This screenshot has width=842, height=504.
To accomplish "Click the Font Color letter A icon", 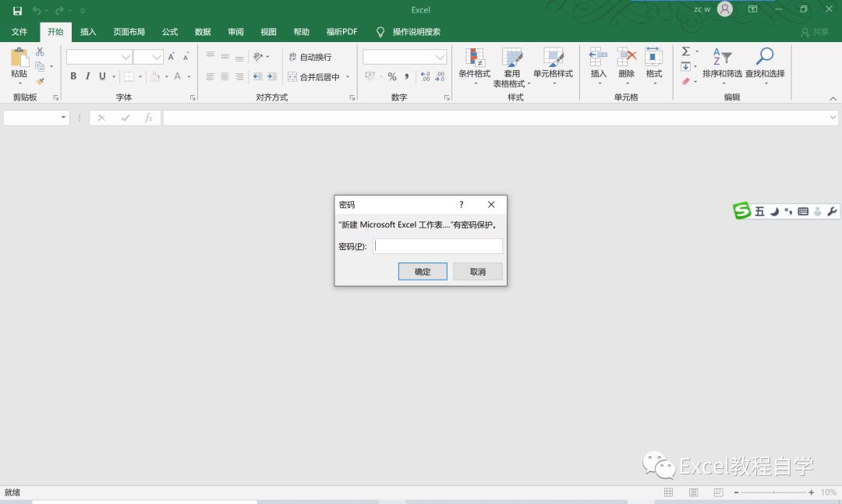I will coord(177,76).
